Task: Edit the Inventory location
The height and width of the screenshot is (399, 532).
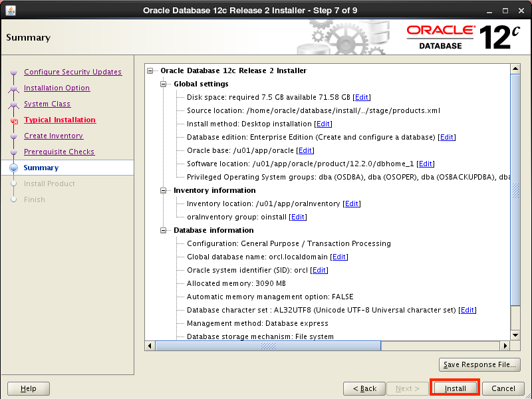Action: click(352, 203)
